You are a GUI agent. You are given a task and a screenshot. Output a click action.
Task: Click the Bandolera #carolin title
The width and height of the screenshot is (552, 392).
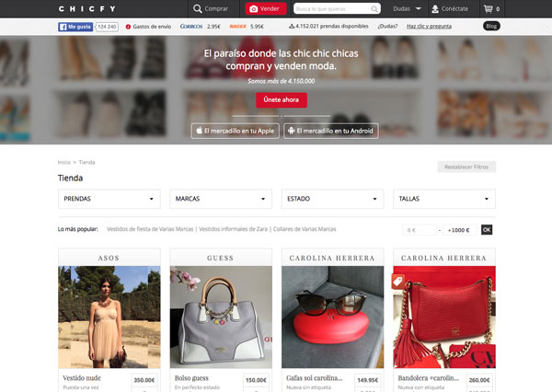[x=429, y=378]
